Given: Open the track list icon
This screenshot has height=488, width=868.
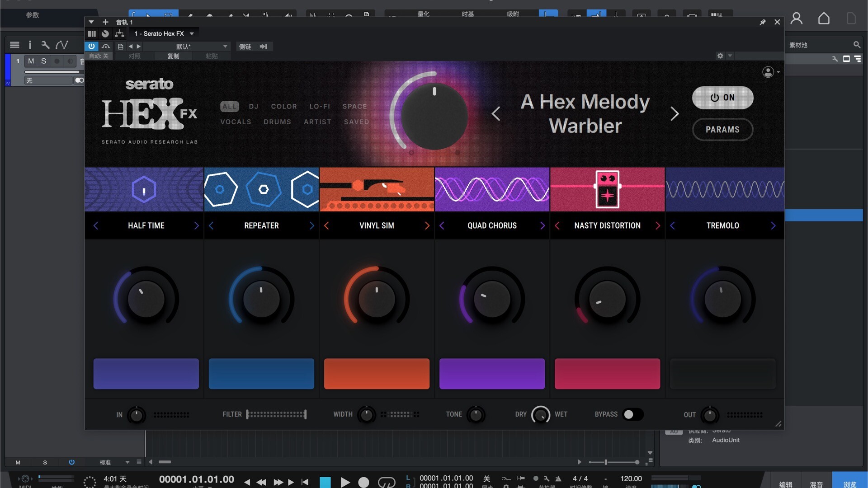Looking at the screenshot, I should [14, 45].
